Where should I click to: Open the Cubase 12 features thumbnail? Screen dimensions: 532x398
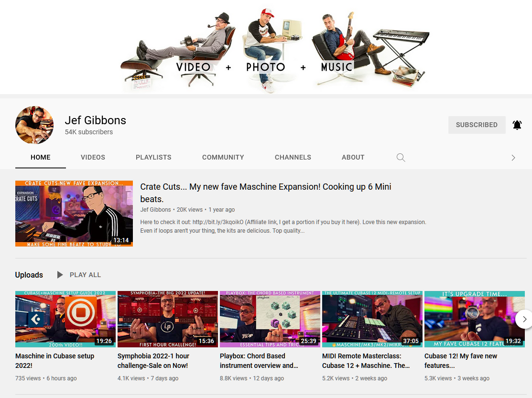(475, 319)
